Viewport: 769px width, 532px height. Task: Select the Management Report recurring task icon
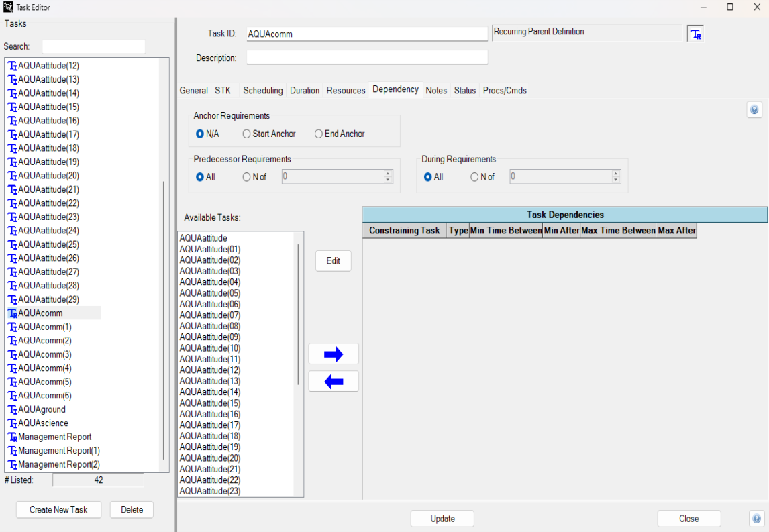12,437
